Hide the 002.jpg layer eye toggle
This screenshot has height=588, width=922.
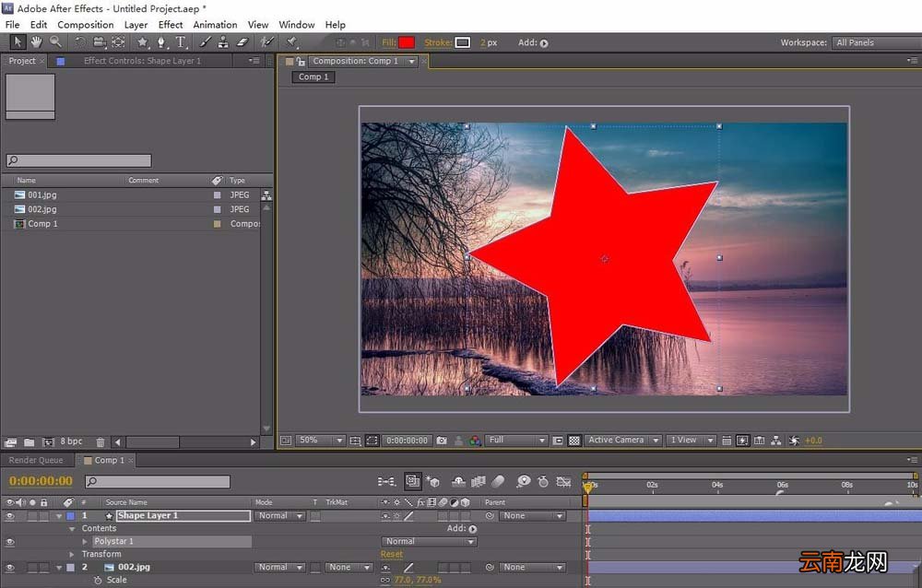point(10,568)
